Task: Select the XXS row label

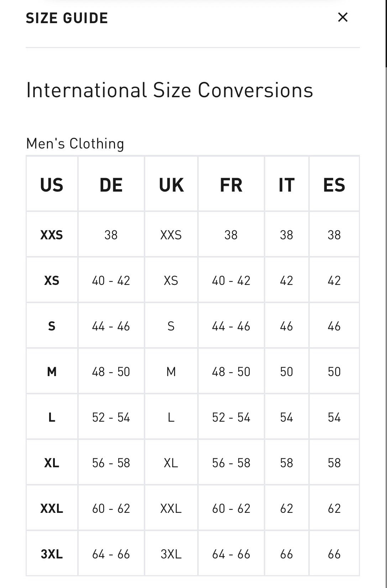Action: 52,235
